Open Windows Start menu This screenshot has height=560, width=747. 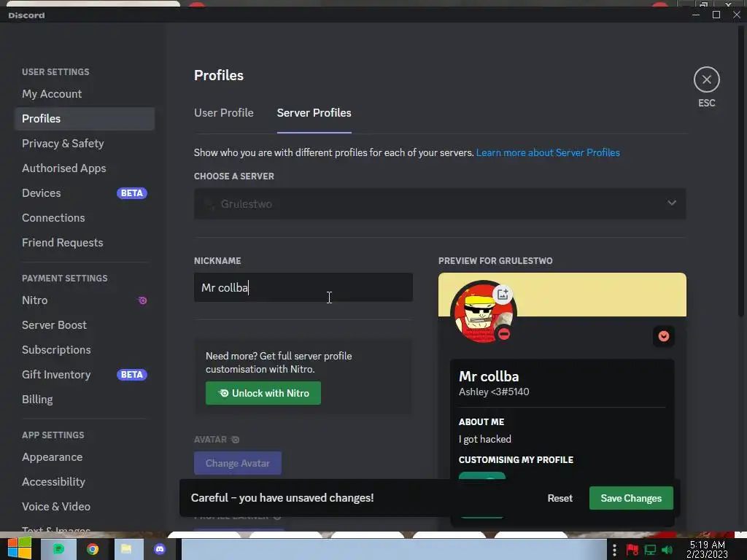click(19, 548)
